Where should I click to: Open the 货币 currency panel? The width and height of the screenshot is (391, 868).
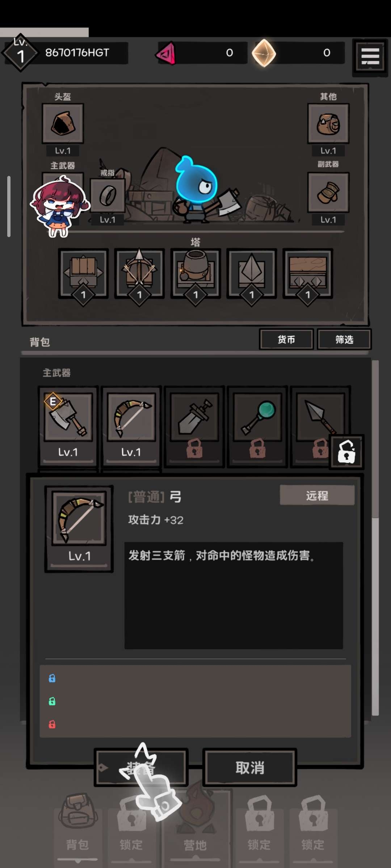tap(286, 339)
